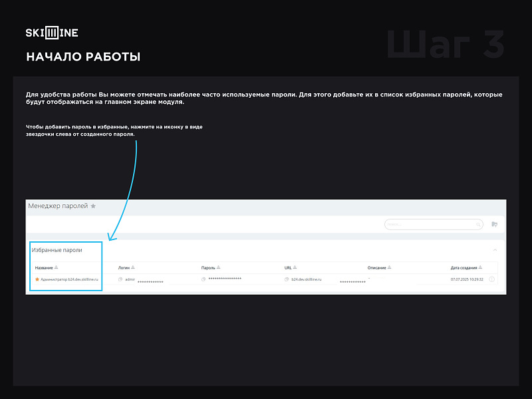Copy the login value for Администратор entry
The width and height of the screenshot is (532, 399).
(x=120, y=277)
